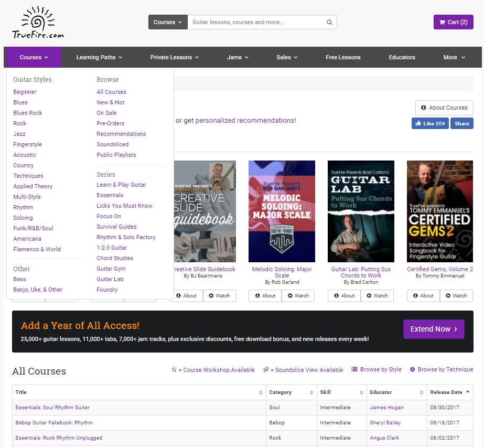
Task: Open Guitar Gym series link
Action: pos(111,269)
